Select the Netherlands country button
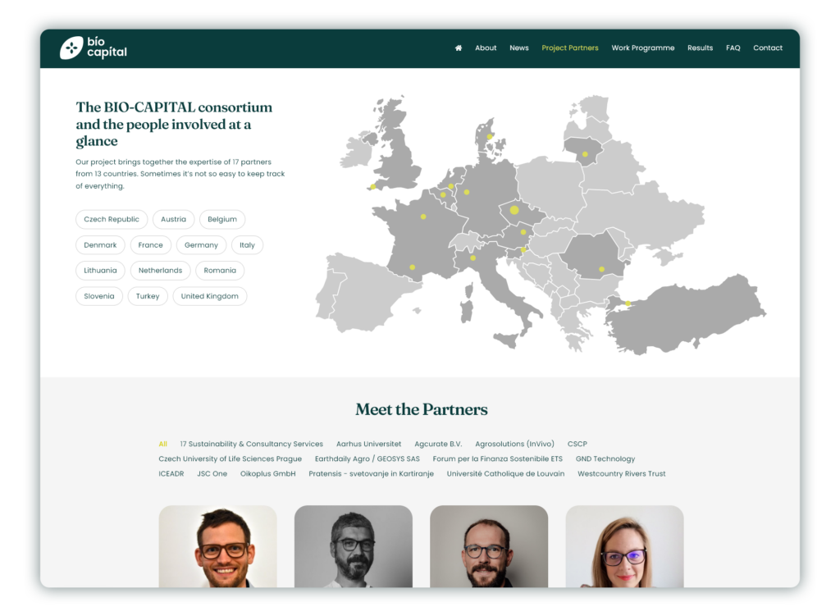 [x=160, y=271]
